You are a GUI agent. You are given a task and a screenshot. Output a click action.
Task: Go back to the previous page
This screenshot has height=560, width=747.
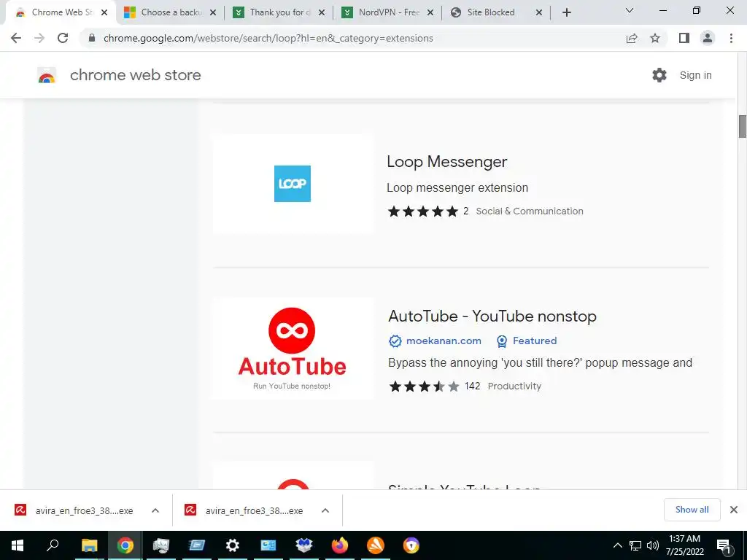(x=16, y=38)
